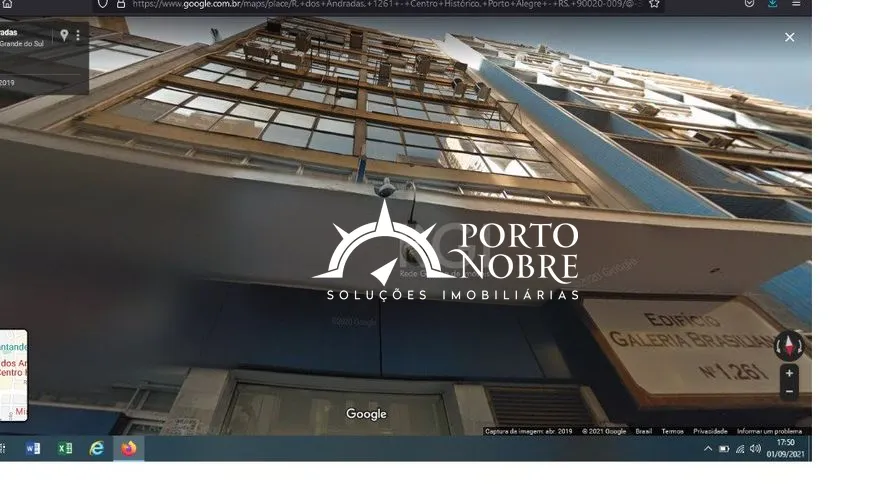Expand hidden system tray icons chevron
This screenshot has width=890, height=500.
pyautogui.click(x=708, y=448)
